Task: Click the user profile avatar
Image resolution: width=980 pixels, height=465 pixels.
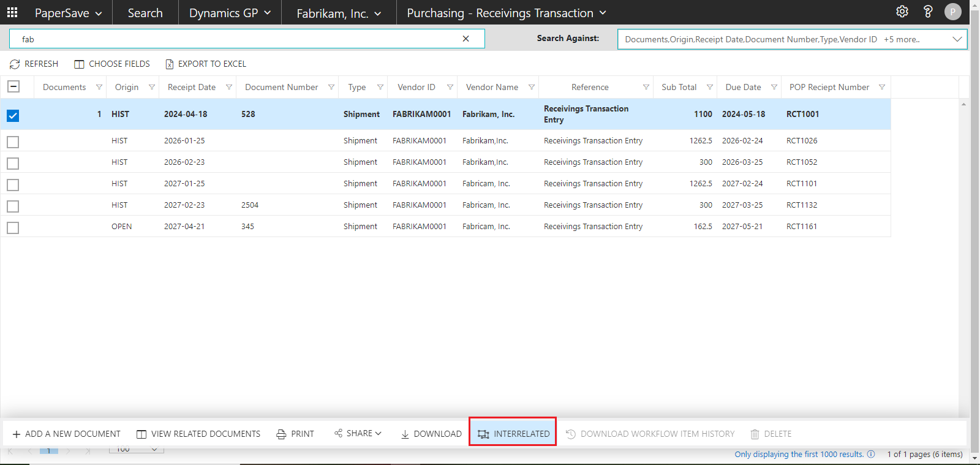Action: click(x=952, y=12)
